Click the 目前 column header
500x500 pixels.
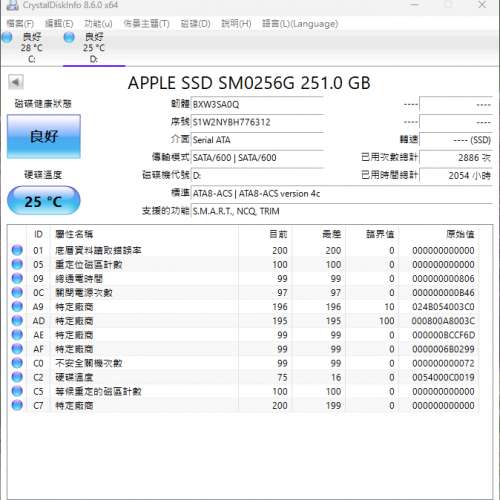pos(265,234)
